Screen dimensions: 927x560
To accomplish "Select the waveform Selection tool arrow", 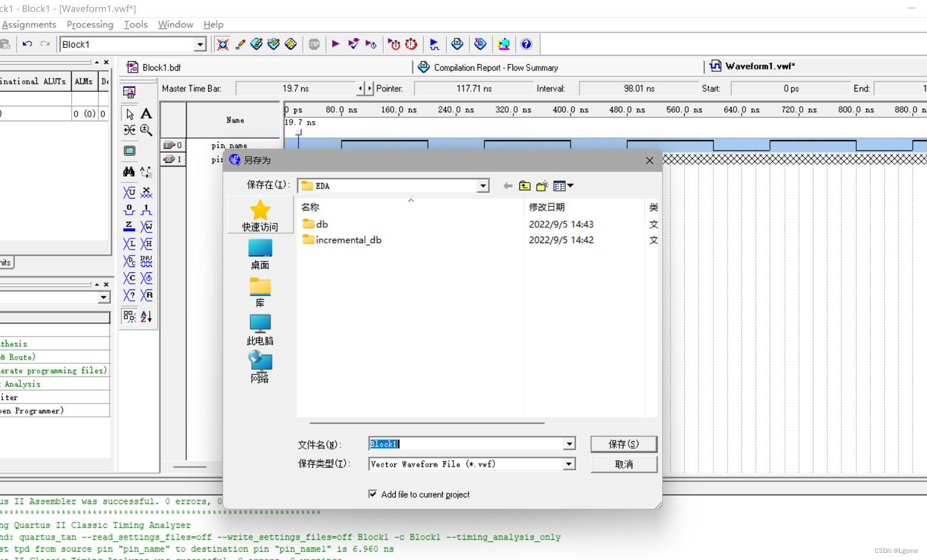I will 129,113.
